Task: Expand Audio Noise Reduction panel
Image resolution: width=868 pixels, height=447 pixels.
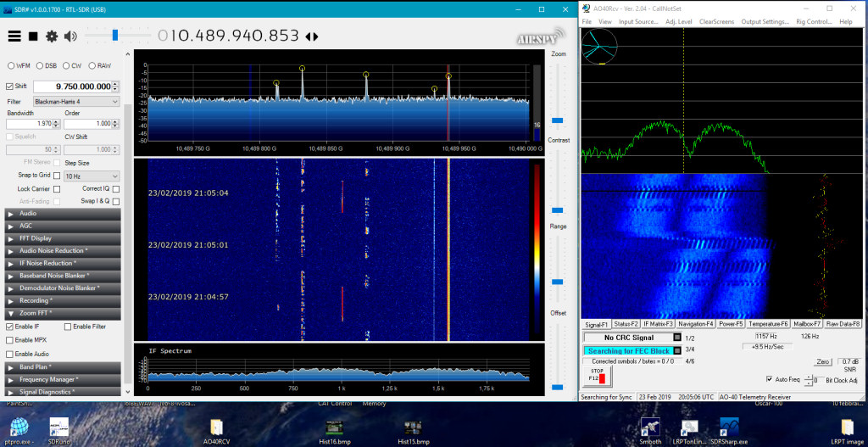Action: [x=63, y=251]
